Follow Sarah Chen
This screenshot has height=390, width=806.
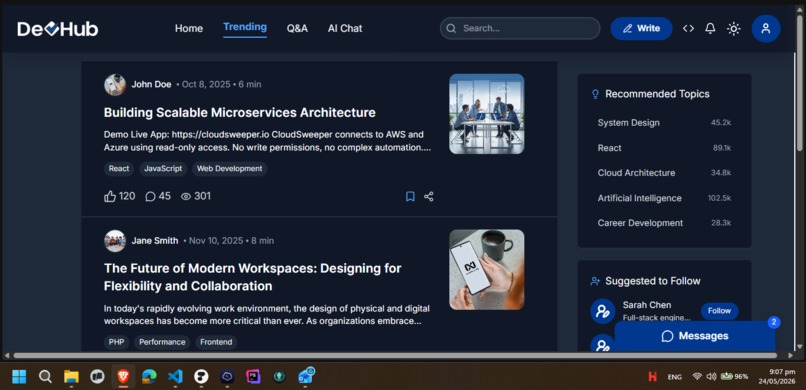pos(719,311)
